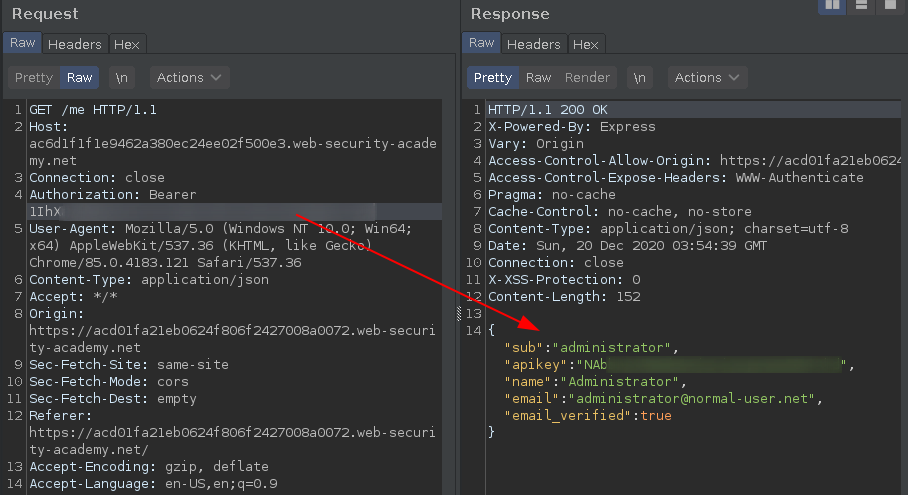Switch to combined single-pane layout
This screenshot has height=495, width=908.
click(889, 5)
